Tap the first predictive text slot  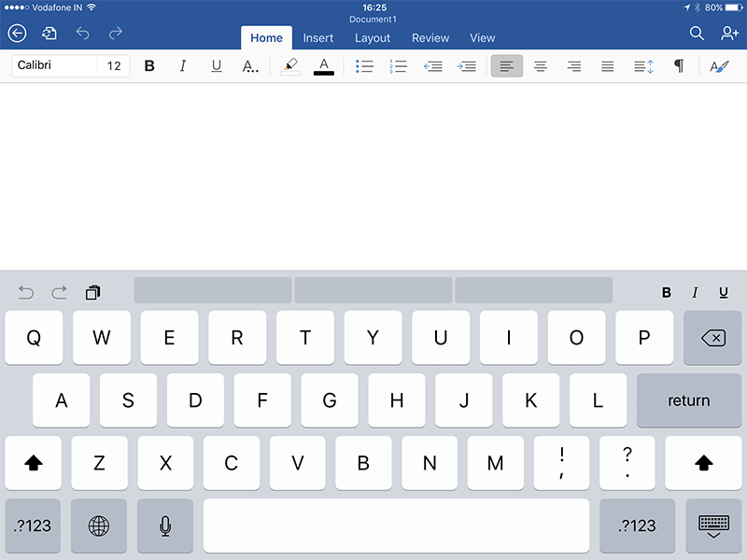(x=213, y=290)
